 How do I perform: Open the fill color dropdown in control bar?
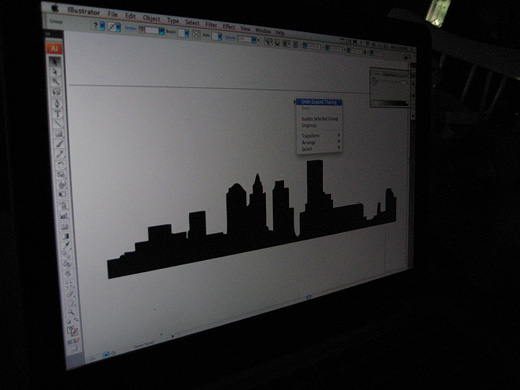(x=103, y=26)
